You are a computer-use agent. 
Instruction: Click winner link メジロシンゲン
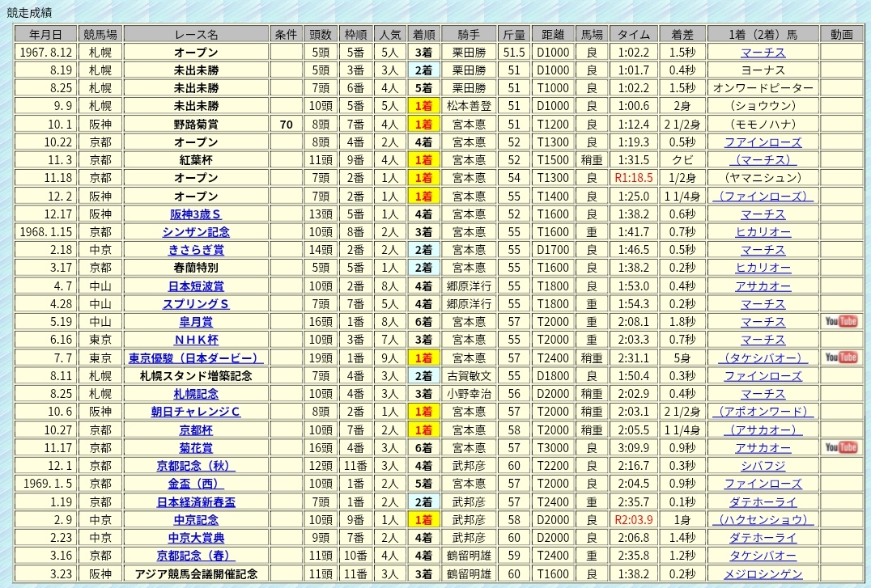click(x=763, y=573)
